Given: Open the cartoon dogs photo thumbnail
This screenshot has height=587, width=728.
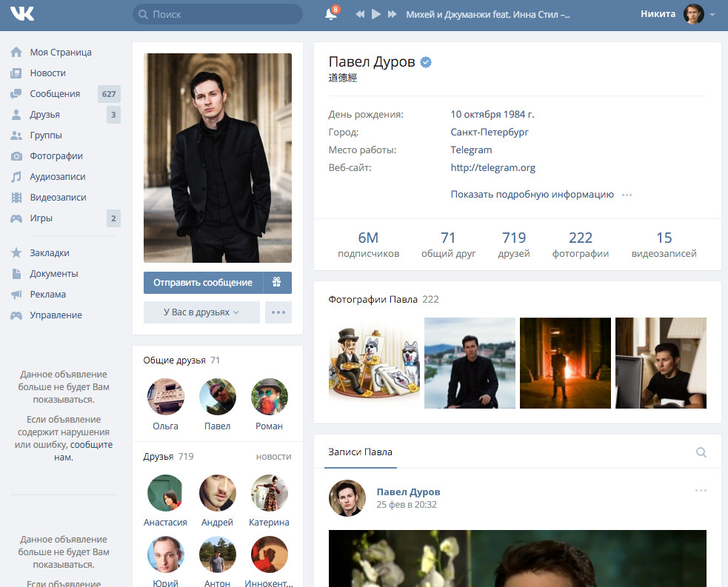Looking at the screenshot, I should 374,363.
